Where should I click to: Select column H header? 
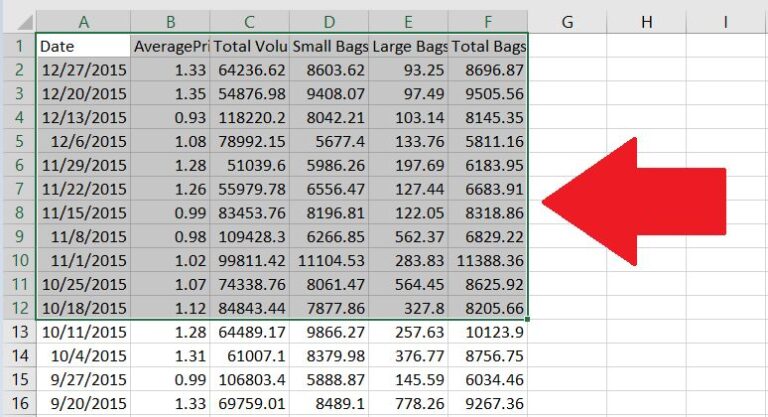click(646, 22)
